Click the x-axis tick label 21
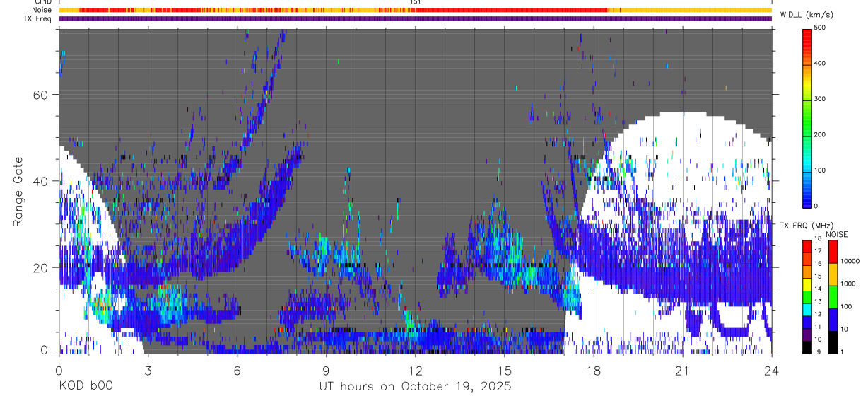This screenshot has height=401, width=868. click(x=682, y=371)
